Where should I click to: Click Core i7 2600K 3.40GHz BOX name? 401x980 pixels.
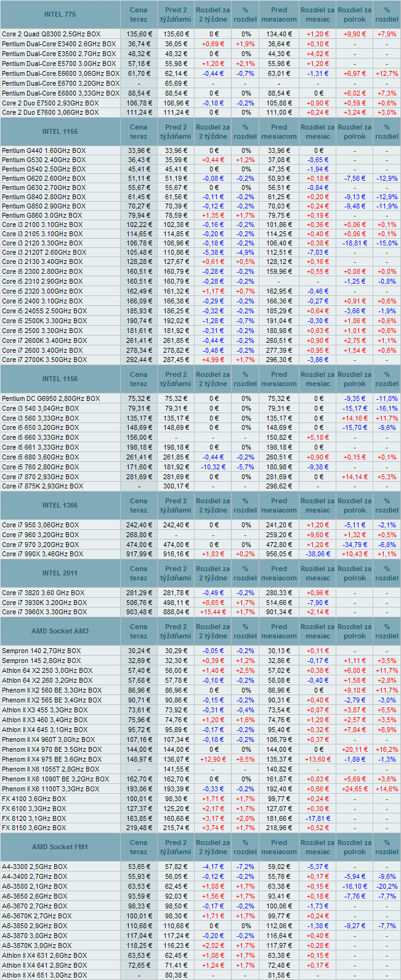(x=44, y=340)
